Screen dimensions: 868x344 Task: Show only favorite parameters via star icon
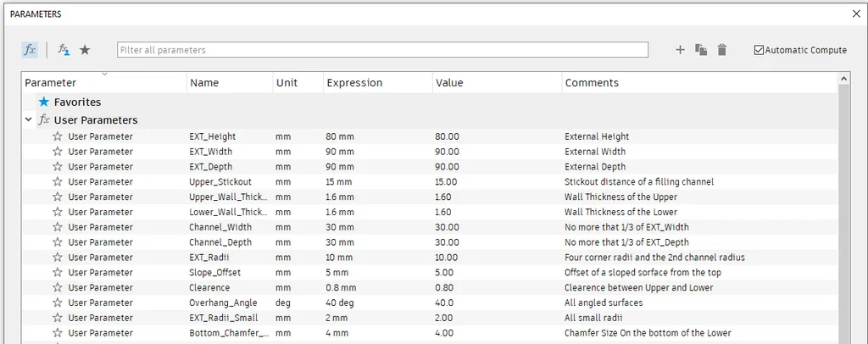[85, 50]
